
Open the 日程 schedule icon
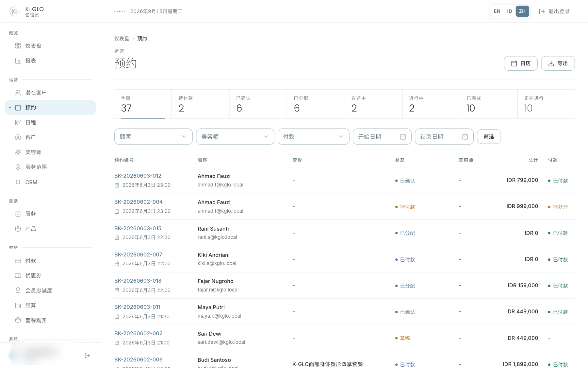tap(18, 122)
